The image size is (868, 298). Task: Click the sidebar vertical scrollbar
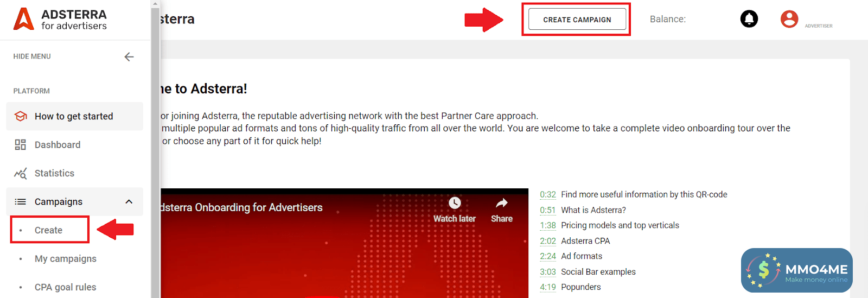[156, 149]
